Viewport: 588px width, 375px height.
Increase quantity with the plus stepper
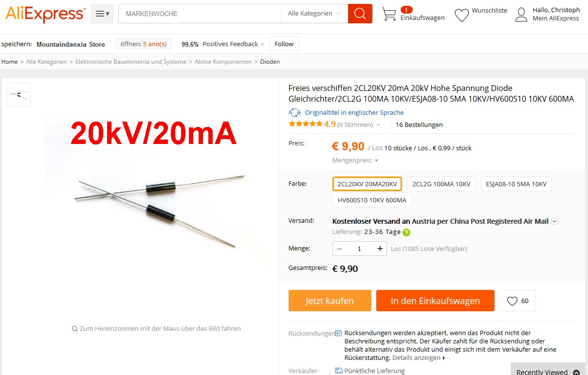point(380,249)
